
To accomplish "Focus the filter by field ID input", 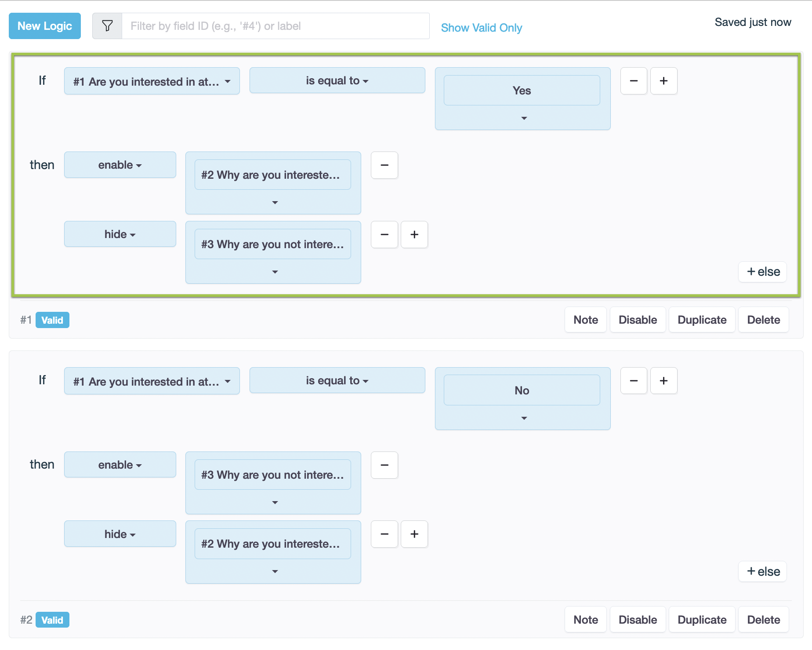I will [275, 26].
